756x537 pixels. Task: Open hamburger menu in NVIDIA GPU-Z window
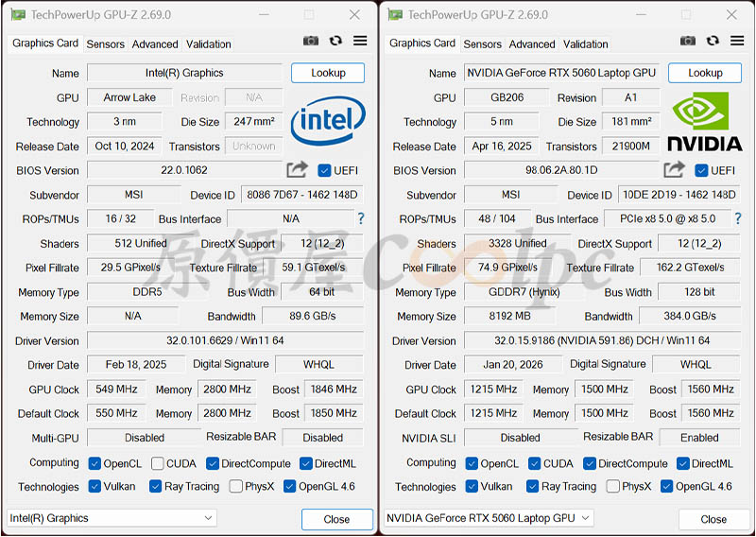(x=737, y=41)
